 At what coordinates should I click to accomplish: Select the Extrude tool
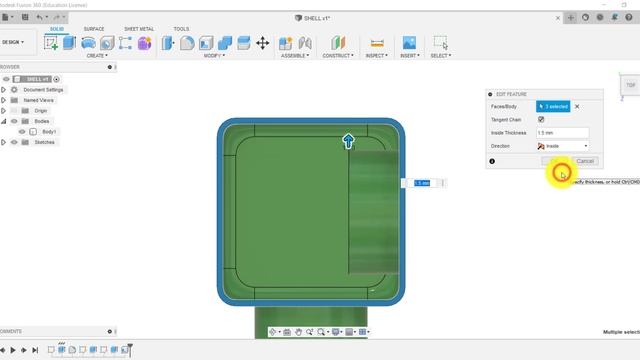point(69,43)
